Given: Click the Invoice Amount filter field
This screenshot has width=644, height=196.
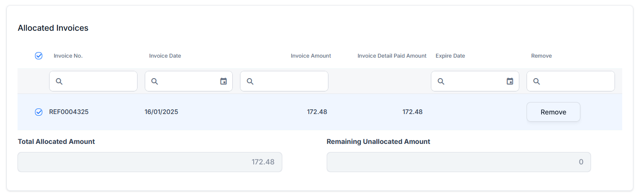Looking at the screenshot, I should point(289,81).
